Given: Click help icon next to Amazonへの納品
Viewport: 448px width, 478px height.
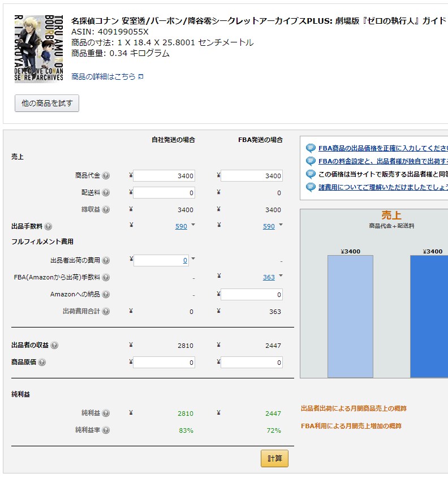Looking at the screenshot, I should (x=106, y=295).
